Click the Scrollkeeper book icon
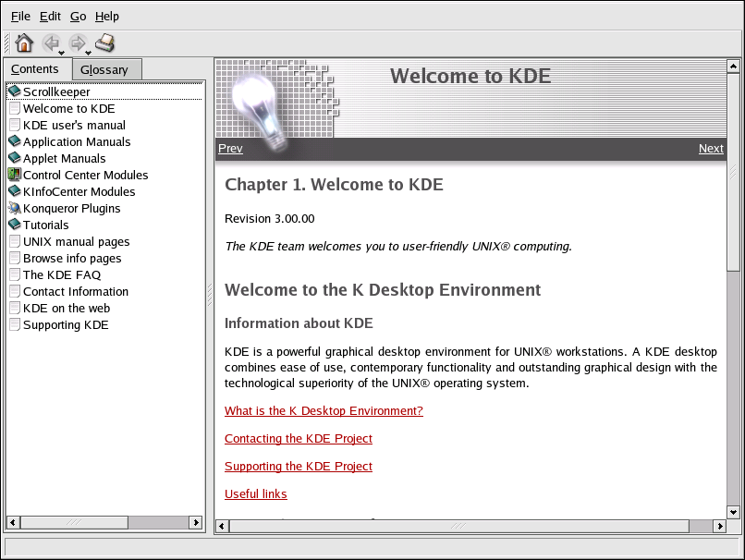745x560 pixels. click(14, 91)
